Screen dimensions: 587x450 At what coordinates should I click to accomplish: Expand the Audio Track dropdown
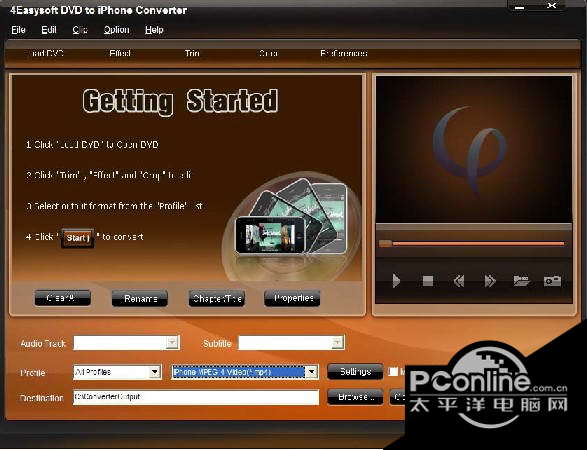coord(172,342)
